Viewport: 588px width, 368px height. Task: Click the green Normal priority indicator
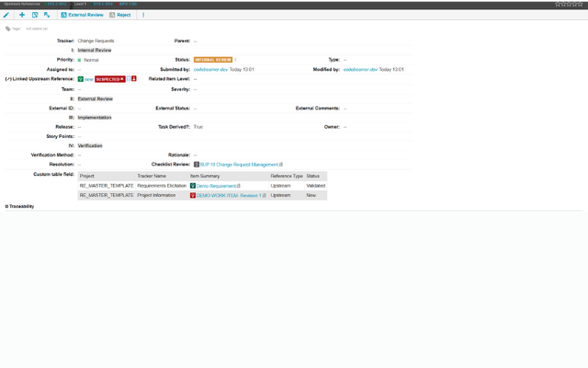[79, 60]
